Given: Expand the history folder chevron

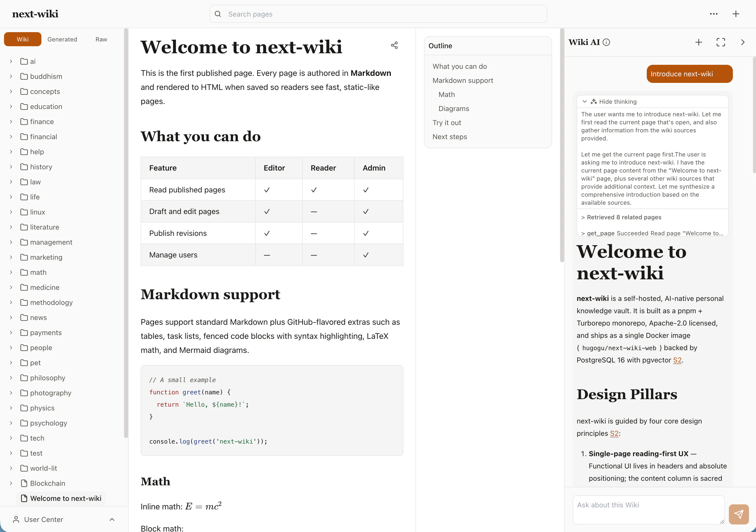Looking at the screenshot, I should pyautogui.click(x=11, y=167).
